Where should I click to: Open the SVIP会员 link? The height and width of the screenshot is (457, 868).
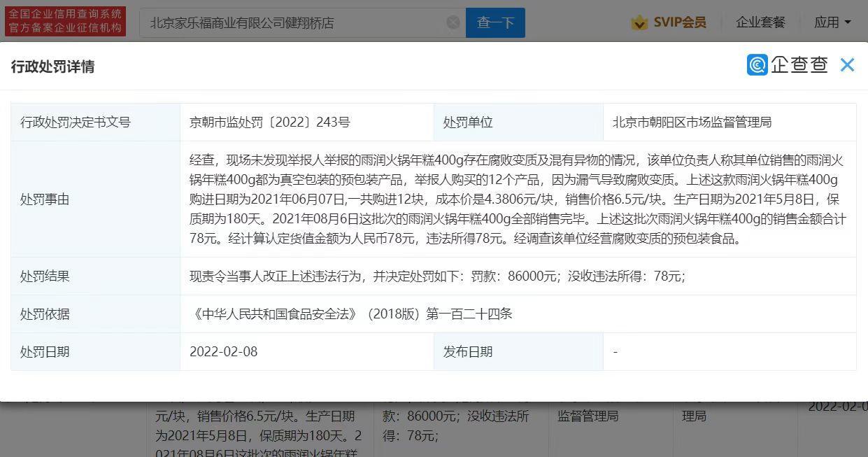coord(679,22)
